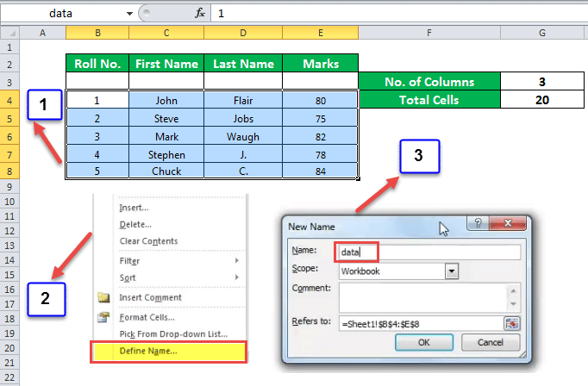Choose Delete... from context menu
This screenshot has height=386, width=588.
point(135,225)
